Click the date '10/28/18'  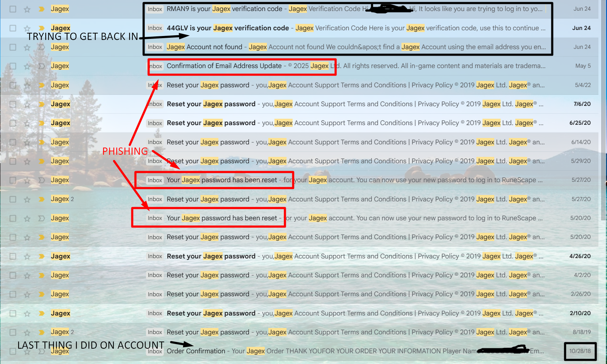(x=580, y=351)
